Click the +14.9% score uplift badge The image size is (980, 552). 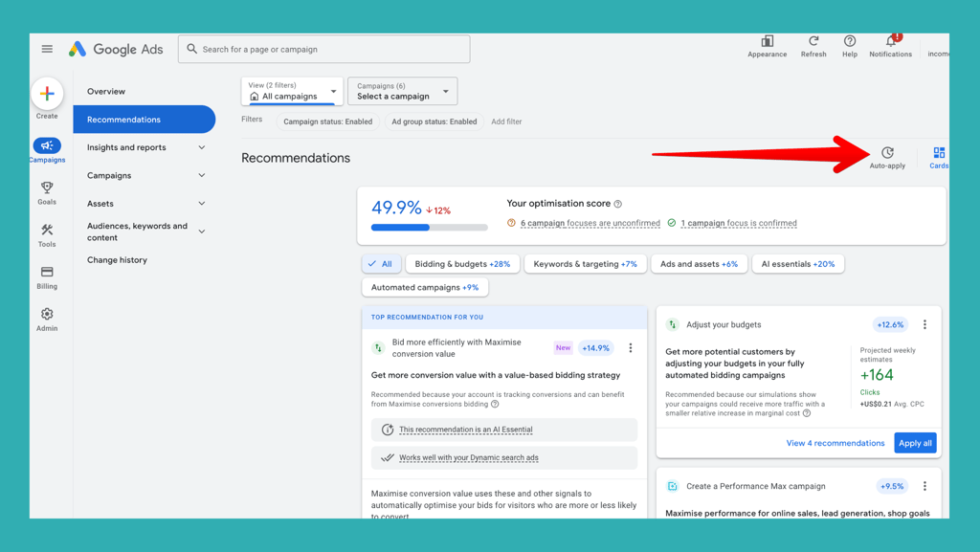[595, 348]
